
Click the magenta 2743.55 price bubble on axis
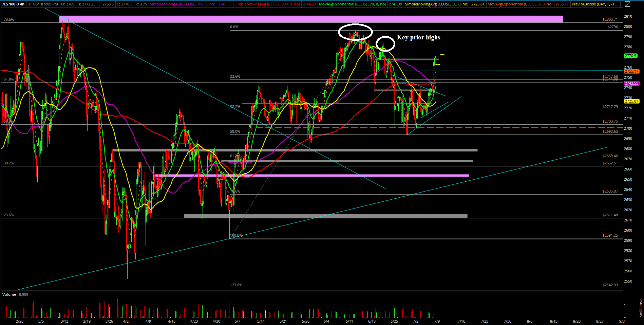pos(631,83)
